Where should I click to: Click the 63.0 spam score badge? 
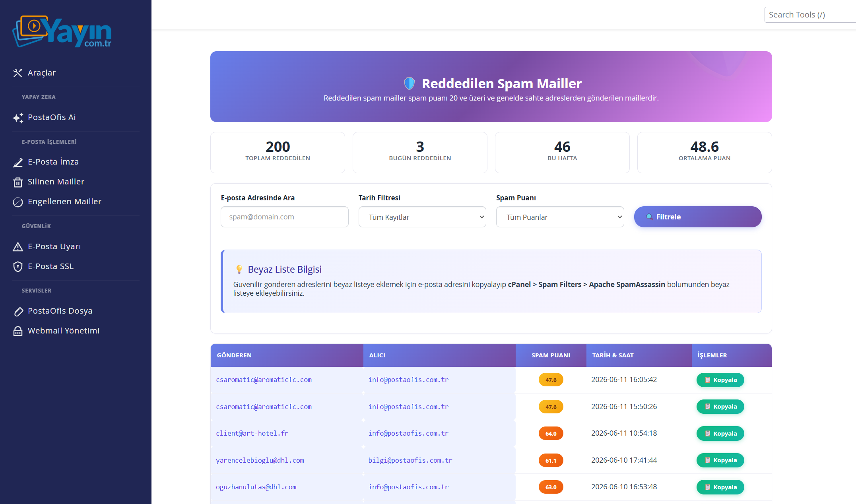click(x=551, y=487)
